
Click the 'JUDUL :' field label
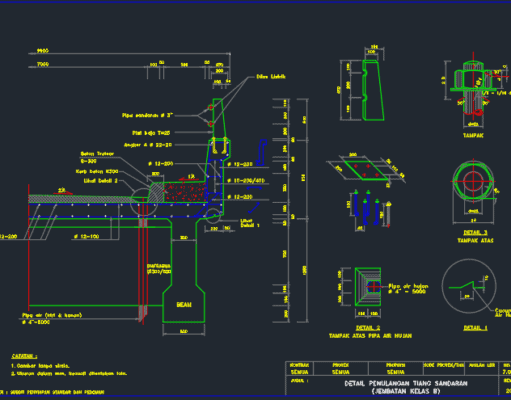(299, 380)
